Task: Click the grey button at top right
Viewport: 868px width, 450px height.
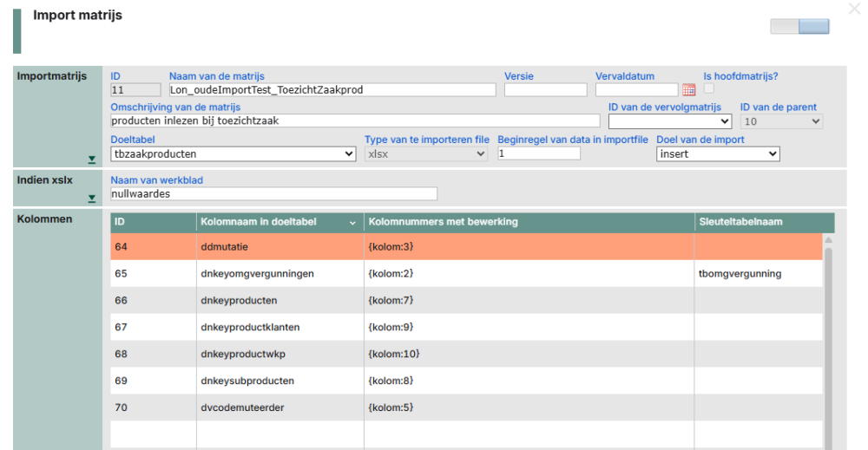Action: (784, 27)
